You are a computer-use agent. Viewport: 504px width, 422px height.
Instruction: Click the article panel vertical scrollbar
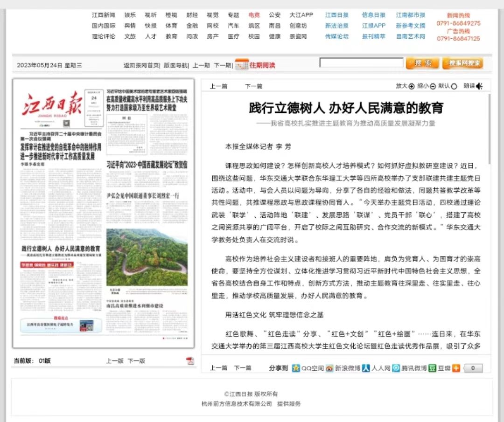point(489,128)
